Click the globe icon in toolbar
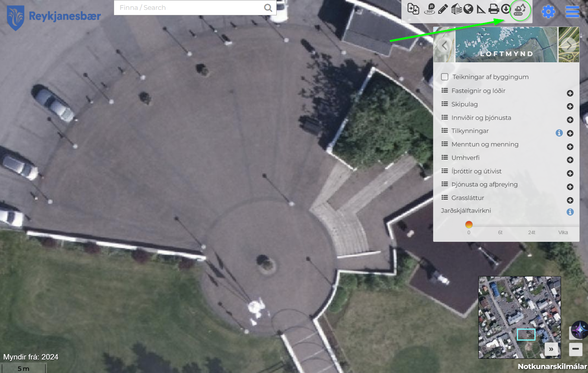 pyautogui.click(x=468, y=9)
